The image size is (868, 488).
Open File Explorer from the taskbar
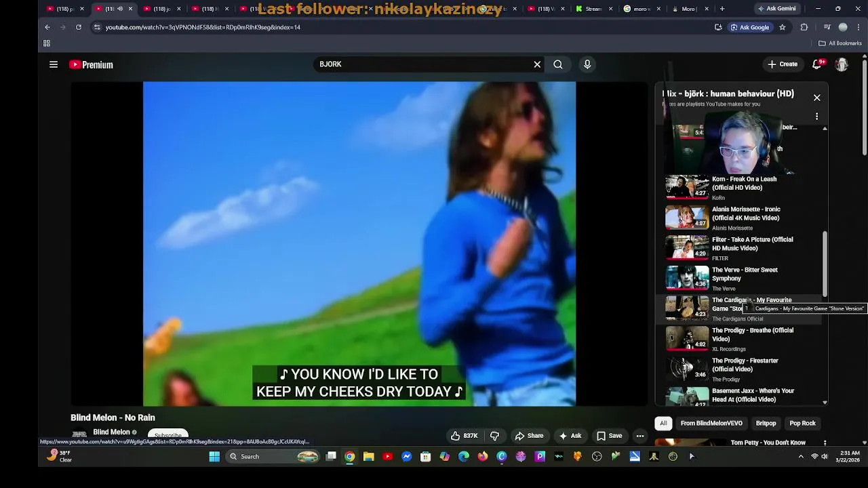coord(369,457)
